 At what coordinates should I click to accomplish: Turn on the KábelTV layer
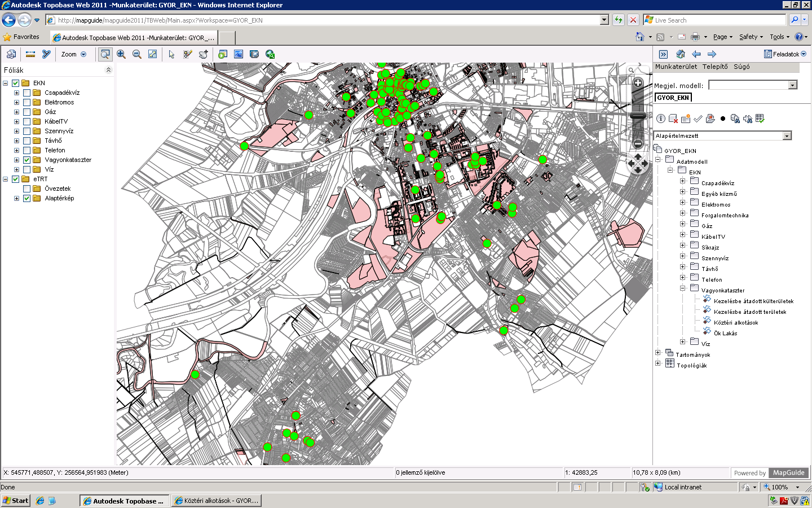[27, 121]
